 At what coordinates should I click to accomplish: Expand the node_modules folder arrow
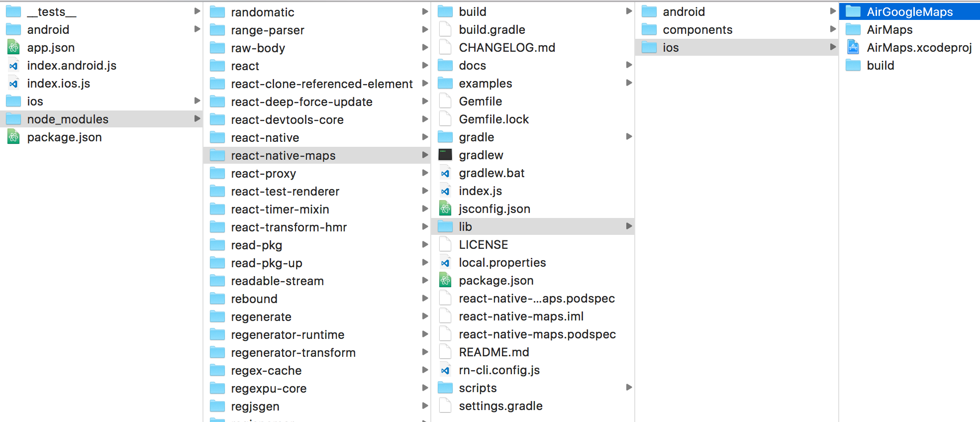[197, 118]
